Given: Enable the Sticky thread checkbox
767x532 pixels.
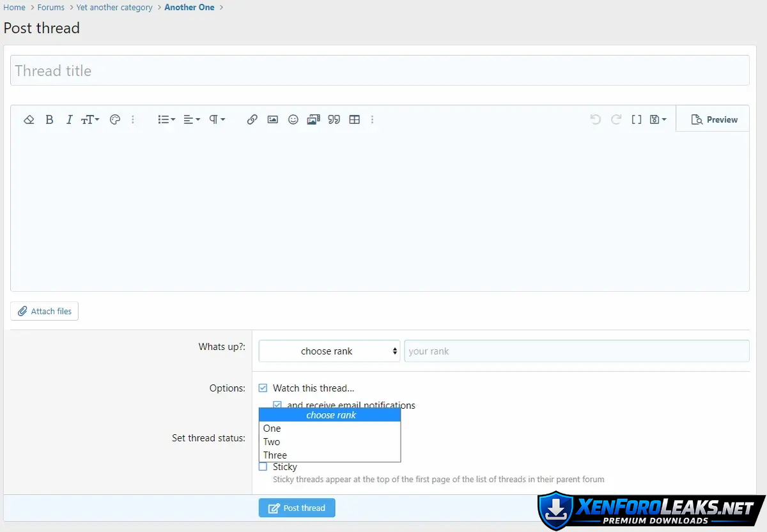Looking at the screenshot, I should [x=263, y=467].
